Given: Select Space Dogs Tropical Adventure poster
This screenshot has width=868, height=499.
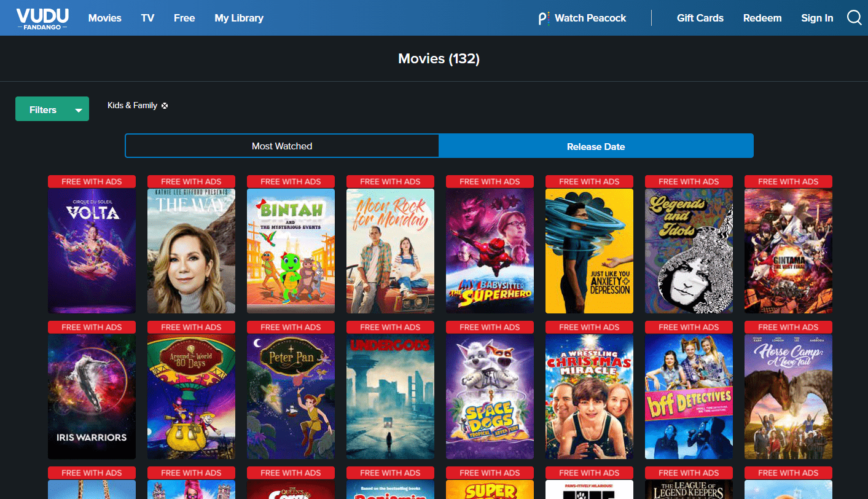Looking at the screenshot, I should click(490, 396).
